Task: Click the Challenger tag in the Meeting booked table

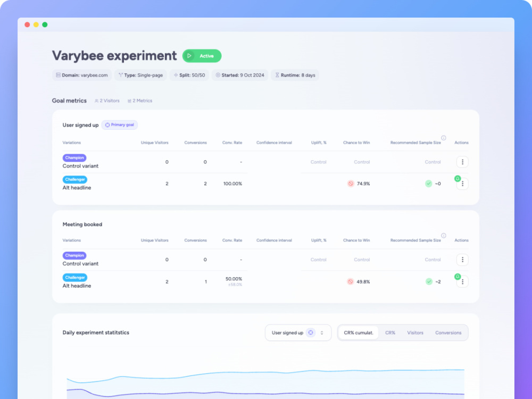Action: tap(74, 278)
